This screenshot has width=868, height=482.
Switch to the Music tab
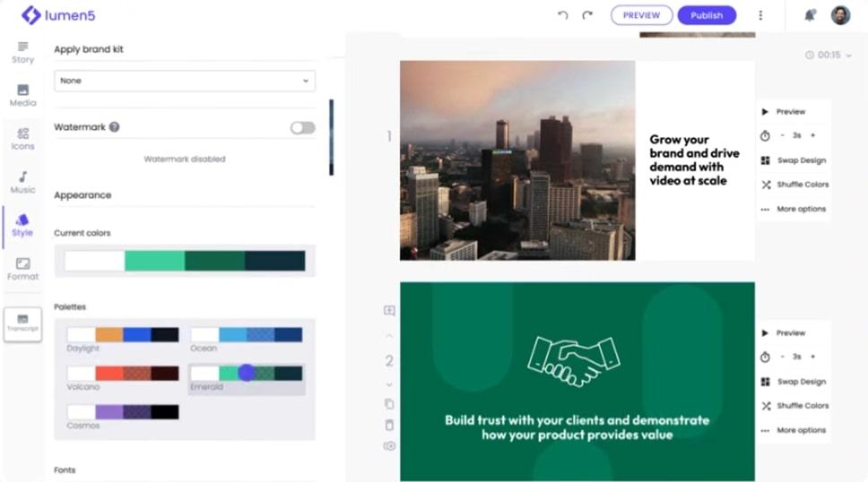pyautogui.click(x=22, y=182)
